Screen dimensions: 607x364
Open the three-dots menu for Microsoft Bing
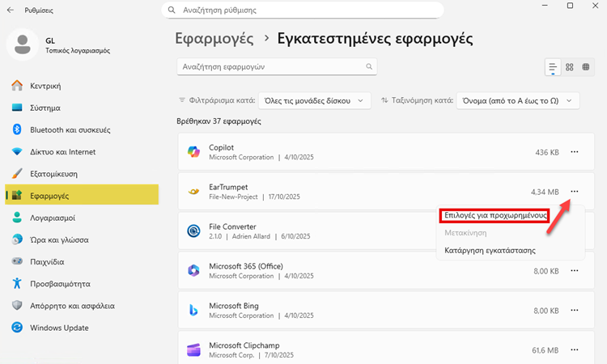pyautogui.click(x=575, y=311)
